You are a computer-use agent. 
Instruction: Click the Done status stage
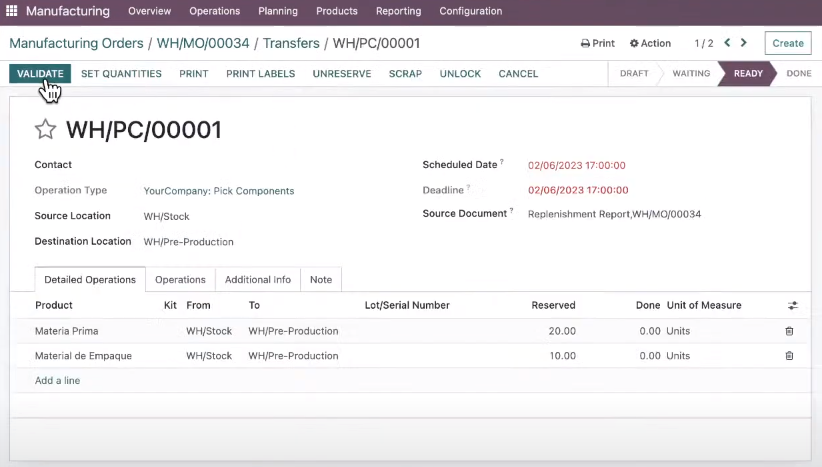click(x=798, y=74)
